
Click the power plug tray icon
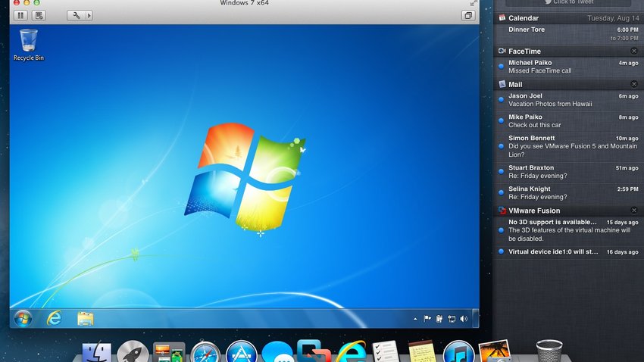click(x=439, y=319)
